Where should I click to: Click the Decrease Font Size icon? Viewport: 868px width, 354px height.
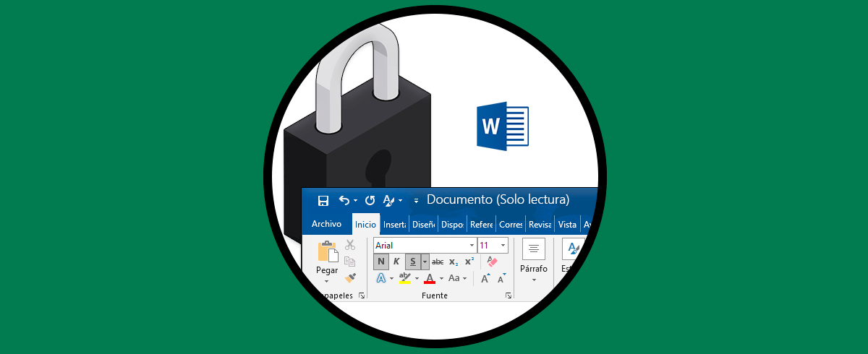[x=502, y=278]
